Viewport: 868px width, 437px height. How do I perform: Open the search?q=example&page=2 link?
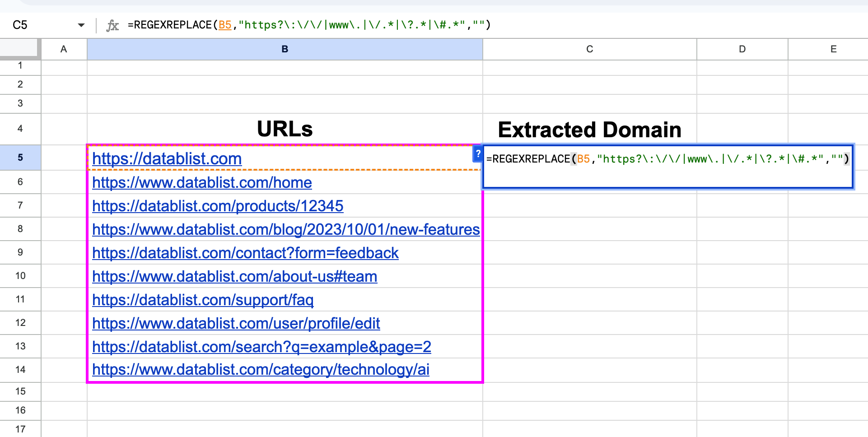coord(261,347)
